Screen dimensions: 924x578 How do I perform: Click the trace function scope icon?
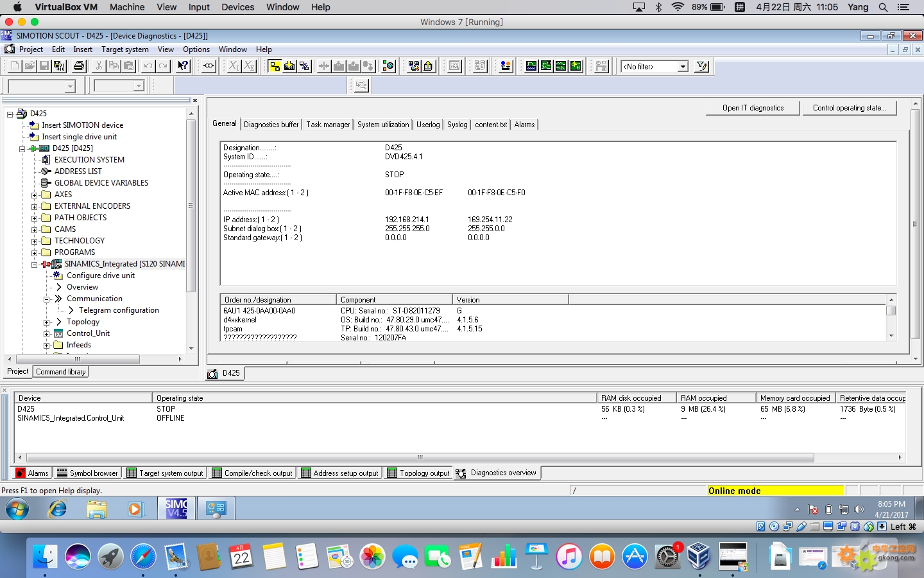tap(531, 66)
